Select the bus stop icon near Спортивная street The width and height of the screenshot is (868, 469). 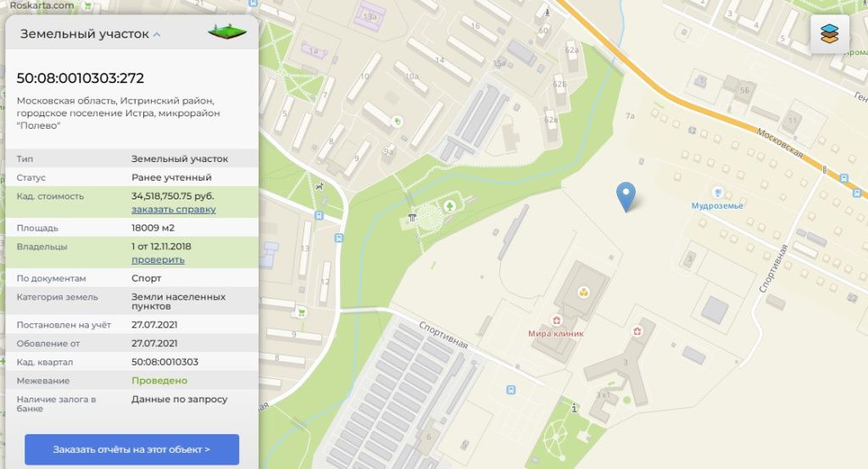[510, 390]
